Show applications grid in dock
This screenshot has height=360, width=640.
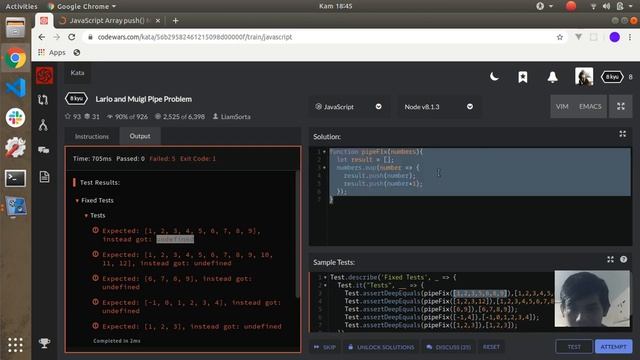15,345
